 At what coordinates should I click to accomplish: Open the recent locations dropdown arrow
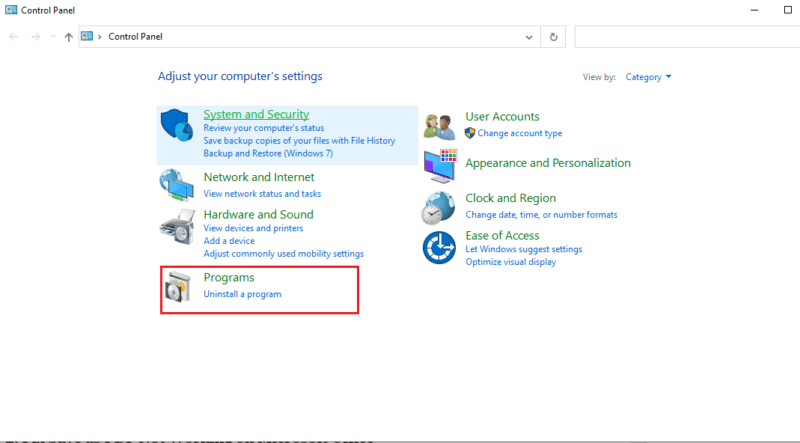coord(53,37)
